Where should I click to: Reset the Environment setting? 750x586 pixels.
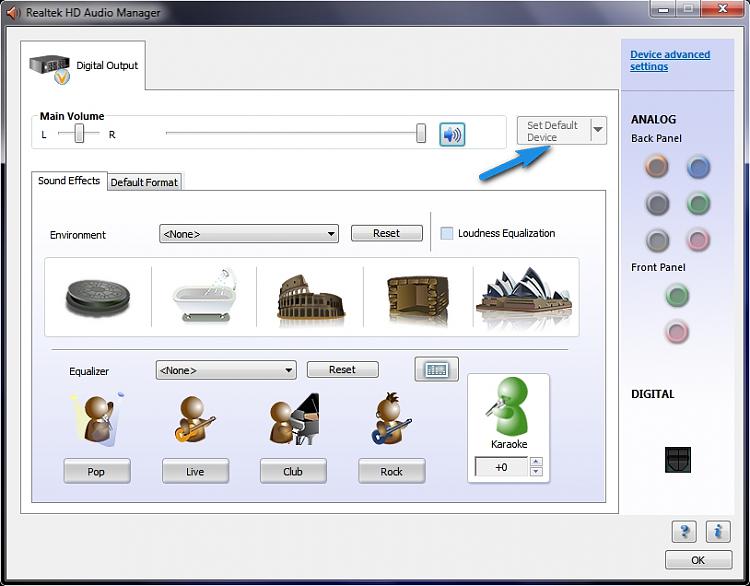[386, 233]
